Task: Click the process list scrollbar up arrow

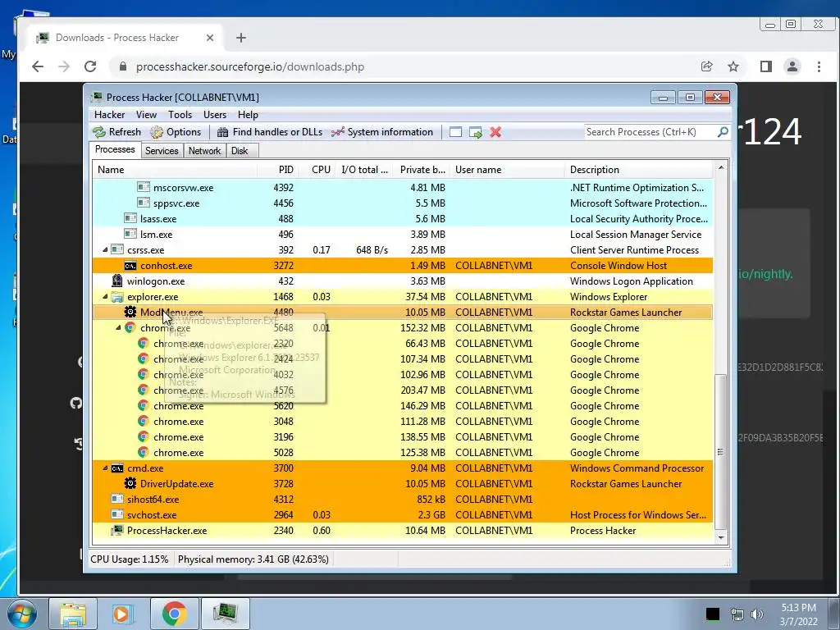Action: click(x=721, y=167)
